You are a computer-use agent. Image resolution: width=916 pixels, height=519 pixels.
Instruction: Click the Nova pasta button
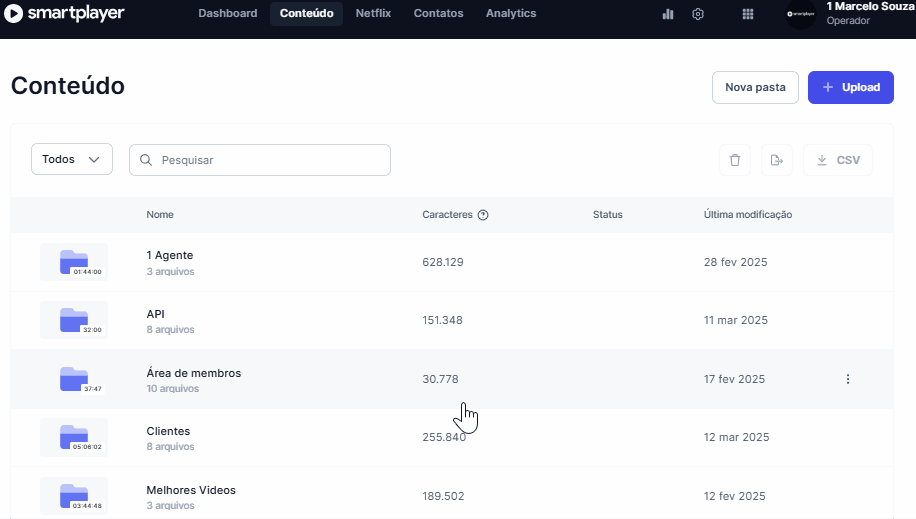tap(755, 87)
